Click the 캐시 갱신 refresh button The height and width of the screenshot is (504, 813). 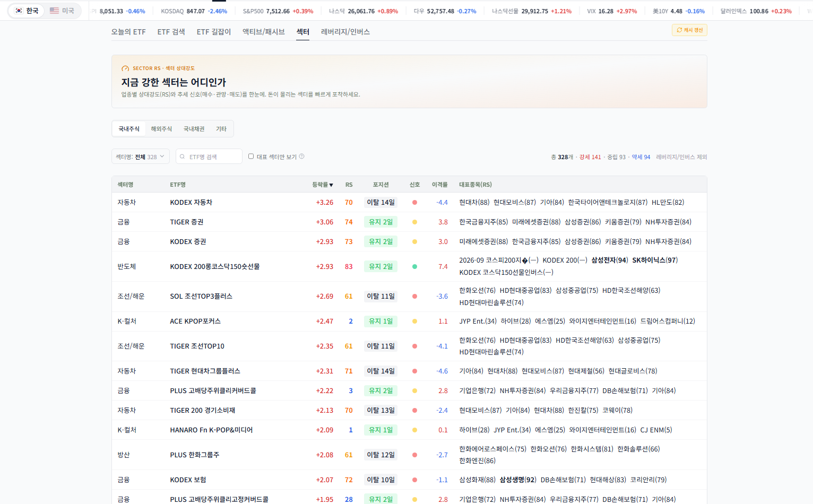click(x=689, y=30)
